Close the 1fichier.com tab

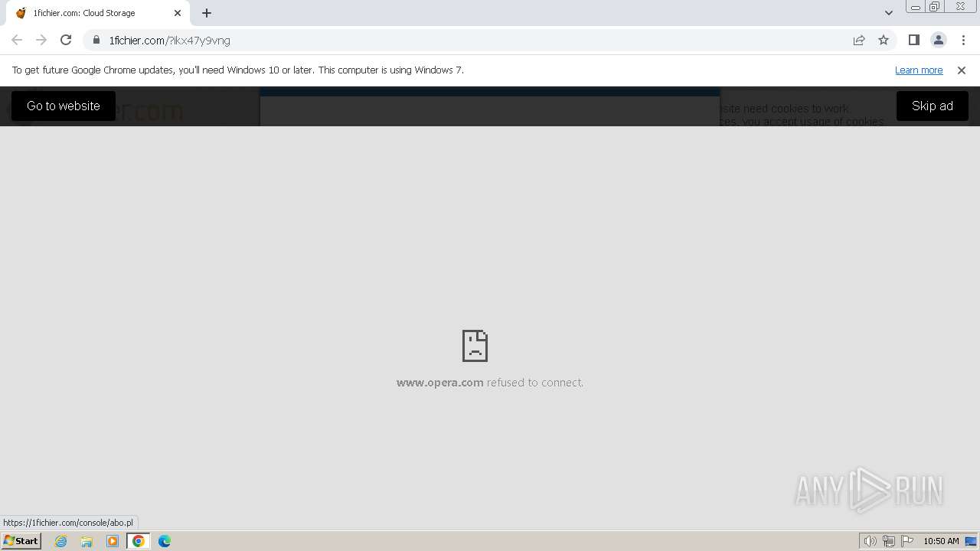pos(178,13)
